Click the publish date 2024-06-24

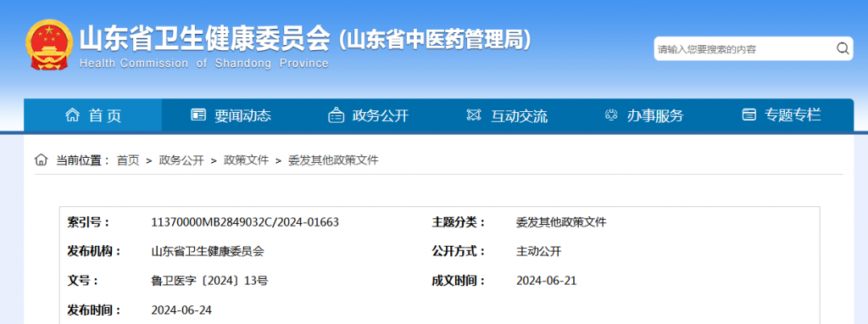[181, 310]
